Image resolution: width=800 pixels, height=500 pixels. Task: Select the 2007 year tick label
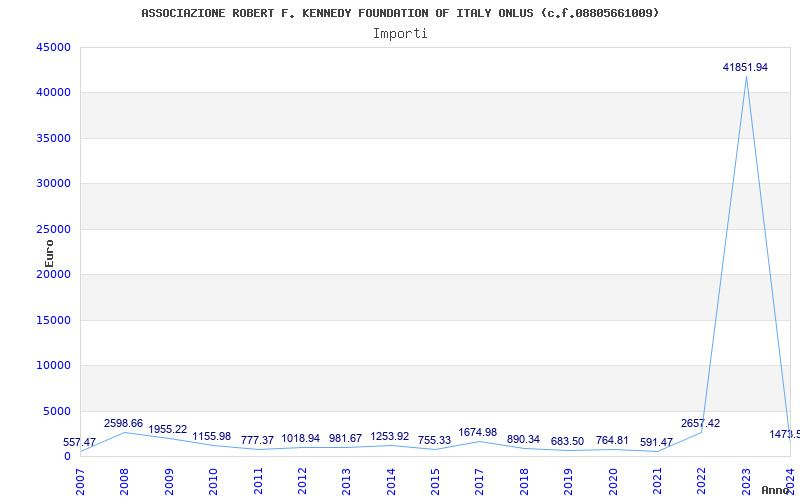pos(81,482)
